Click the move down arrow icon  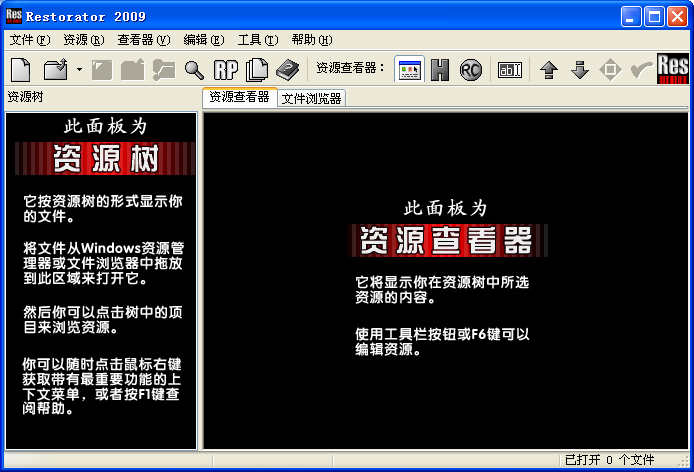click(x=580, y=70)
